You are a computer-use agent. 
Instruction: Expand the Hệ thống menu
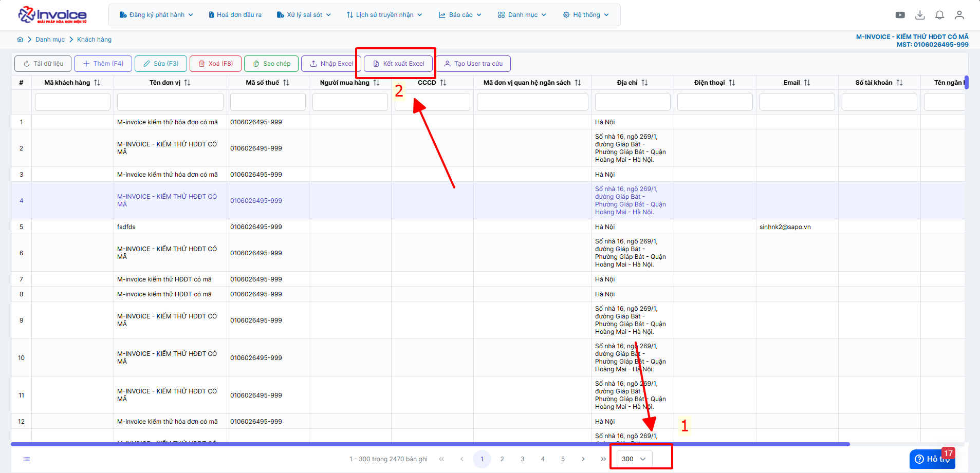tap(586, 15)
